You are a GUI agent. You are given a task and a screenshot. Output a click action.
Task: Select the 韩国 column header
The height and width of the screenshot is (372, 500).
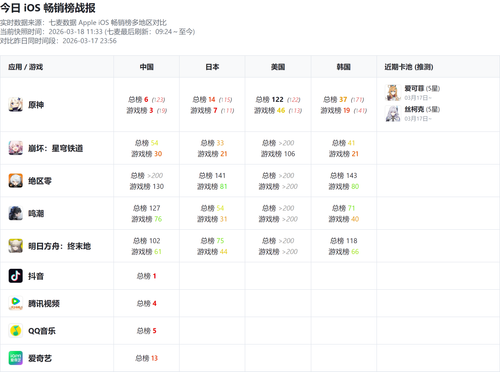[x=343, y=67]
